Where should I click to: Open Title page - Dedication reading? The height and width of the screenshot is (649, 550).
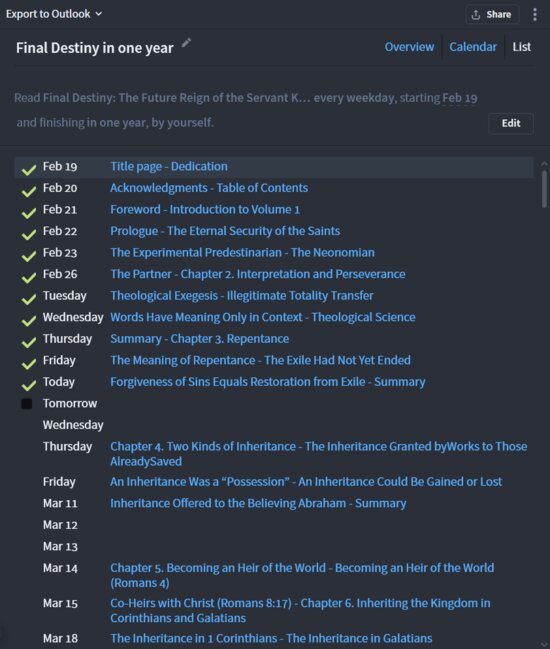(169, 166)
